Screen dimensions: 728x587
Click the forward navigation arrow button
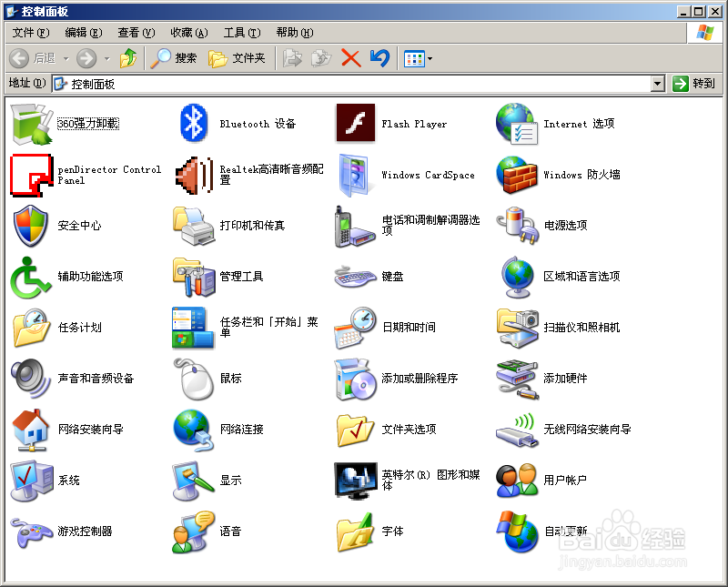pyautogui.click(x=86, y=58)
